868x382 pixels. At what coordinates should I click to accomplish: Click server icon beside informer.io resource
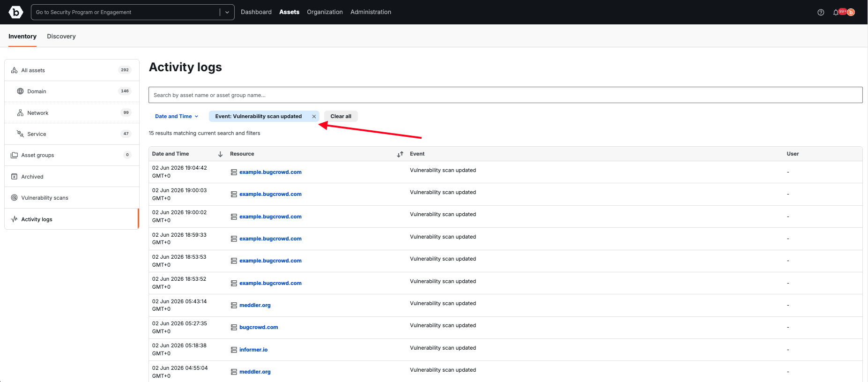234,350
